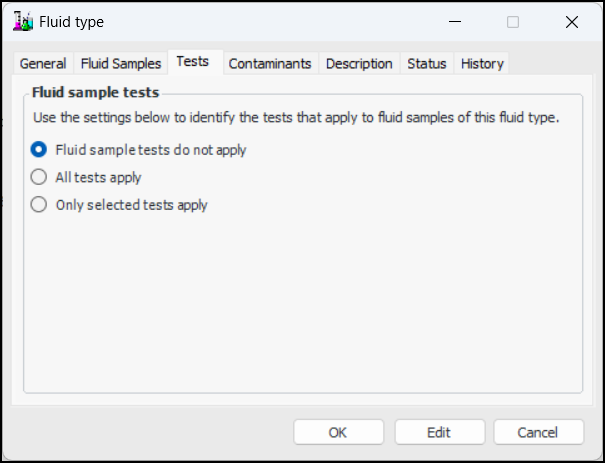
Task: Select 'Fluid sample tests do not apply'
Action: click(39, 150)
